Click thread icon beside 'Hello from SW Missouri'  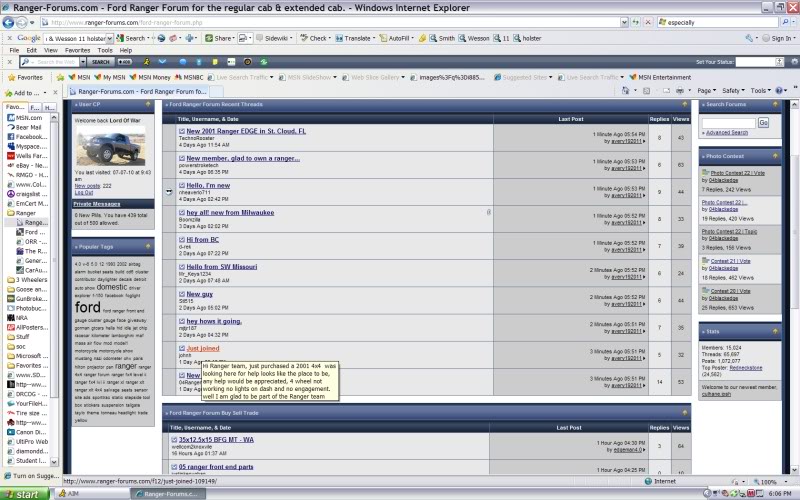click(182, 266)
